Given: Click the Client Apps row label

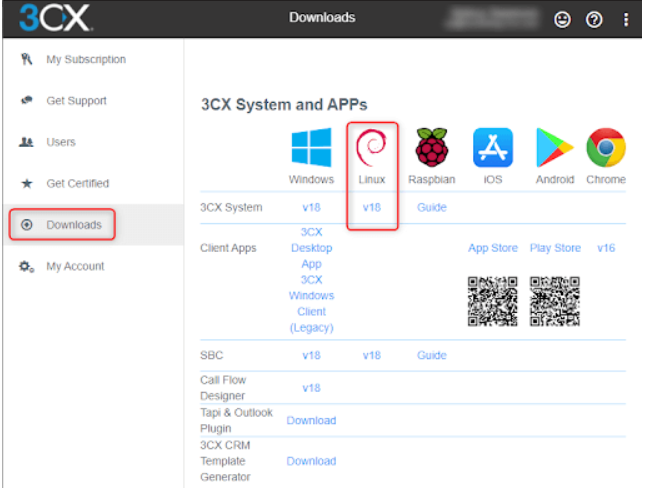Looking at the screenshot, I should tap(228, 248).
